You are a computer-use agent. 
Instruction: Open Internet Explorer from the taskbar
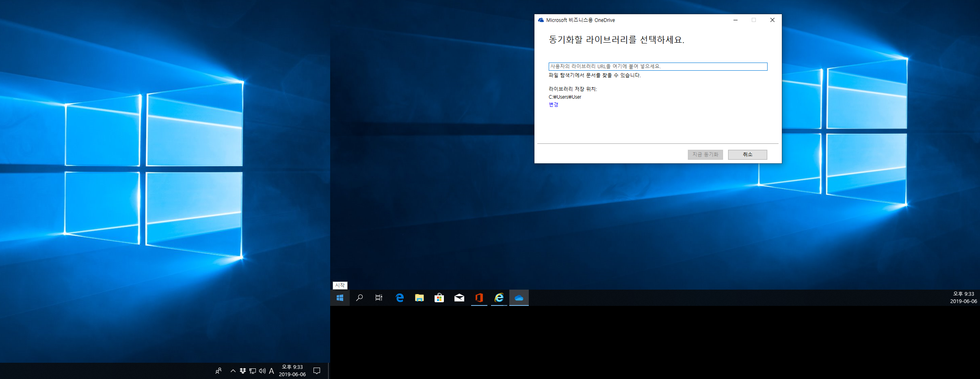coord(499,298)
